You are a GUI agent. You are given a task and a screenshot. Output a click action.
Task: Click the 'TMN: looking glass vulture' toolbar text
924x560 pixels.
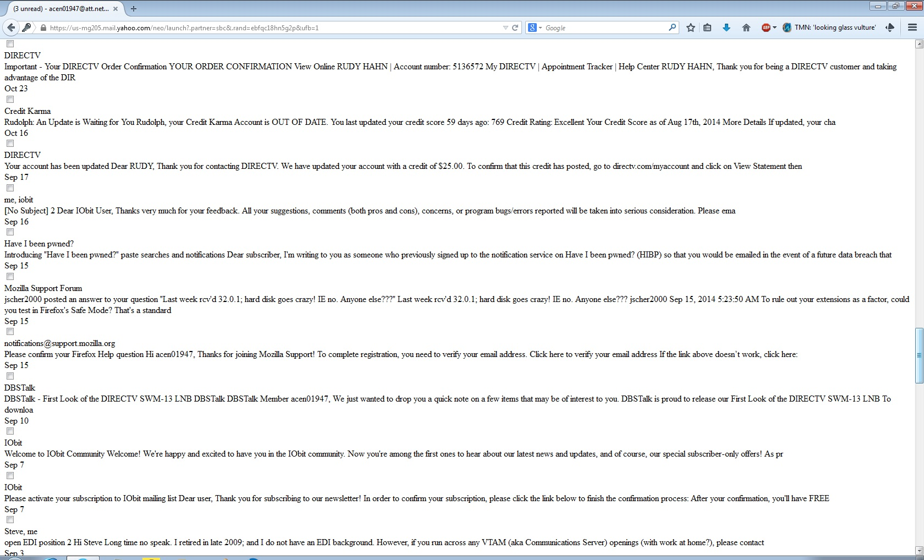pos(835,28)
